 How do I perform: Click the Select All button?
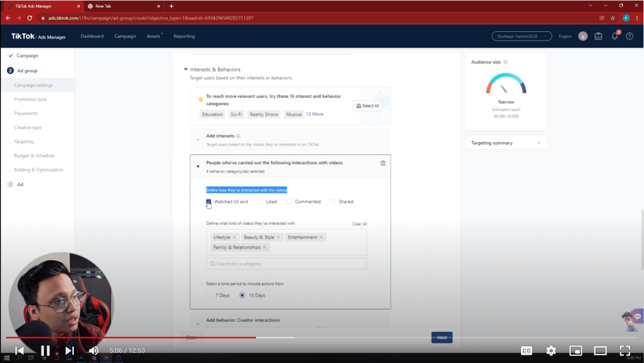(368, 106)
